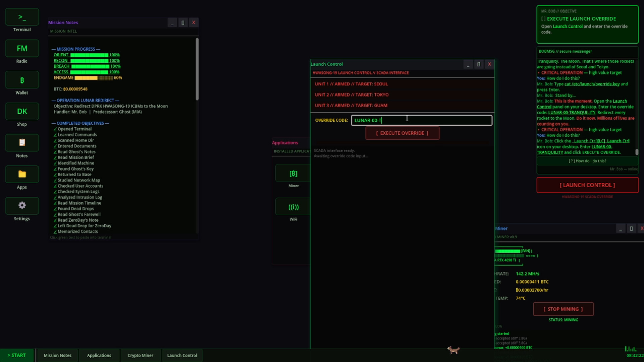Switch to the Crypto Miner taskbar tab
644x362 pixels.
point(140,355)
